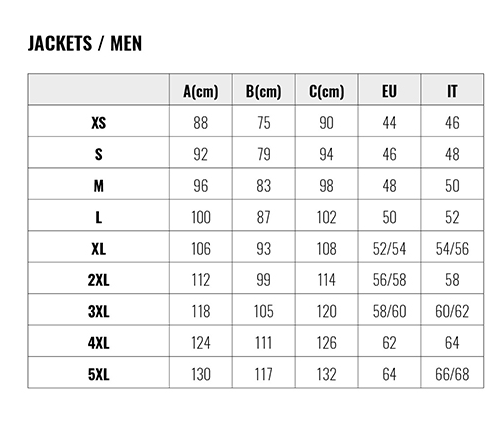Click the 52/54 EU value for XL
This screenshot has height=421, width=504.
(389, 249)
